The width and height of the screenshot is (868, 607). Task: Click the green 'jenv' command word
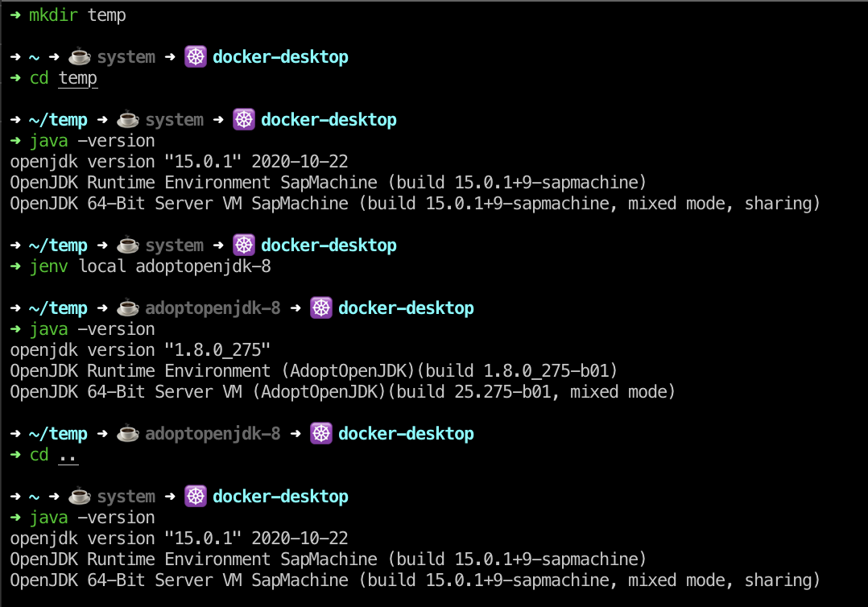[x=48, y=266]
